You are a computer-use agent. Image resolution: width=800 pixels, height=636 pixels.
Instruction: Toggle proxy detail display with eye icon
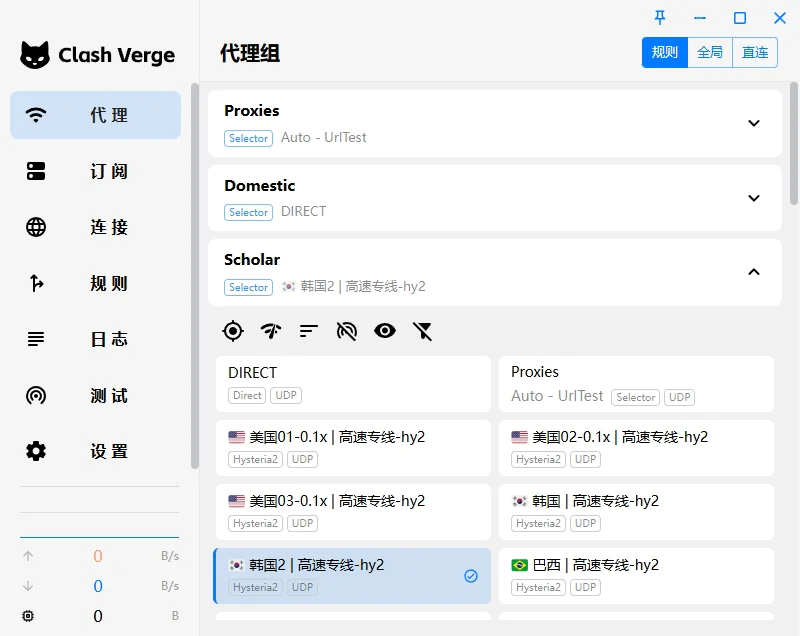click(x=385, y=331)
